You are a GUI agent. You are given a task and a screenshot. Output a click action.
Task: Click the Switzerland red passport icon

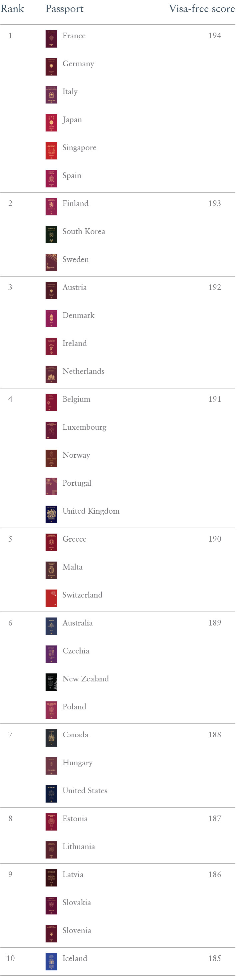[x=51, y=598]
